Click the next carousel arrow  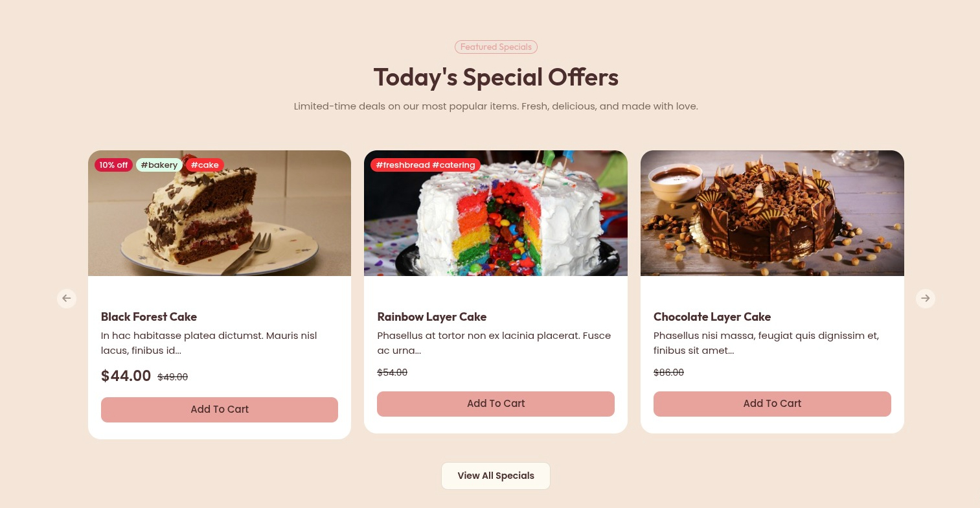[x=925, y=298]
